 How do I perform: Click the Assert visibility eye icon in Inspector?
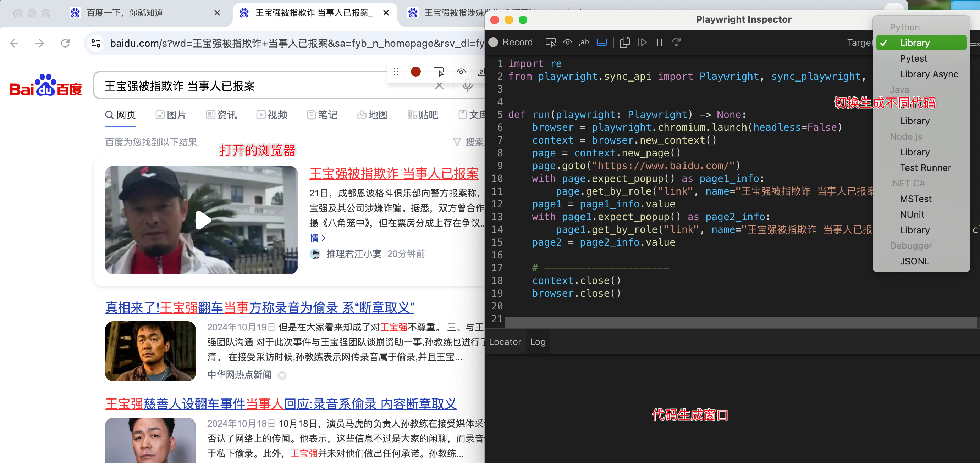click(568, 42)
